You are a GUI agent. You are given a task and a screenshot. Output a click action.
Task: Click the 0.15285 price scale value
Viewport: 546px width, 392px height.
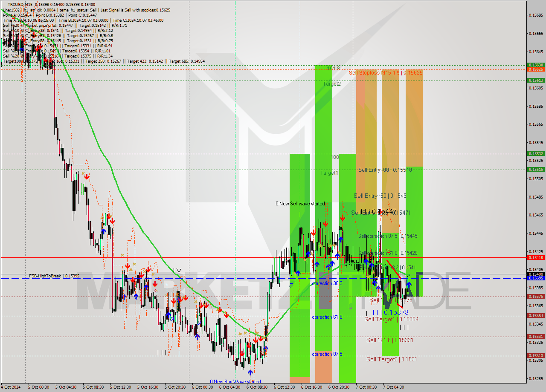535,378
